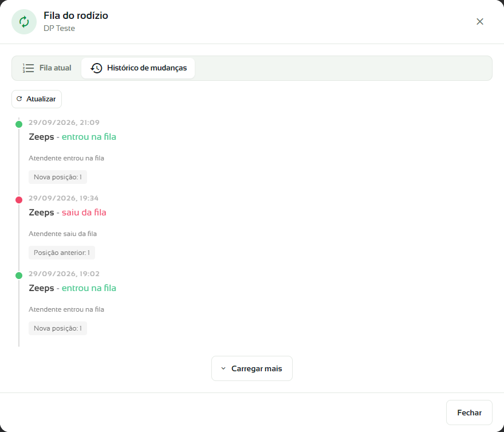Click the 'Fila do rodízio' title
Viewport: 504px width, 432px height.
(76, 15)
